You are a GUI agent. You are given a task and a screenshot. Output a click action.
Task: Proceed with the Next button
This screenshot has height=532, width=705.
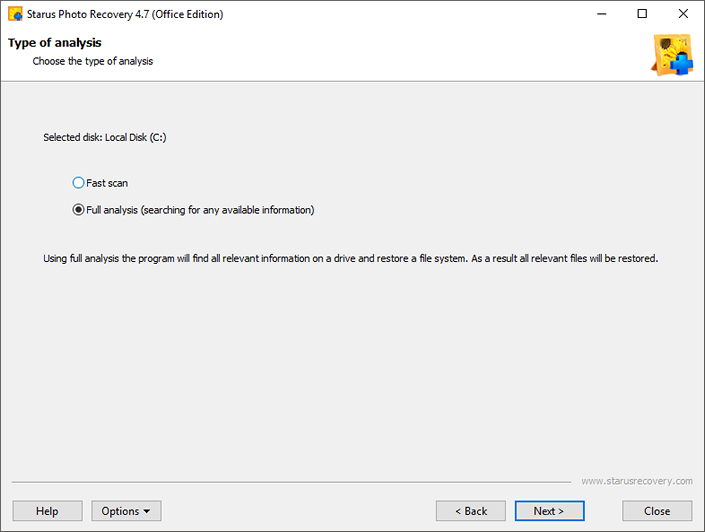pos(549,511)
